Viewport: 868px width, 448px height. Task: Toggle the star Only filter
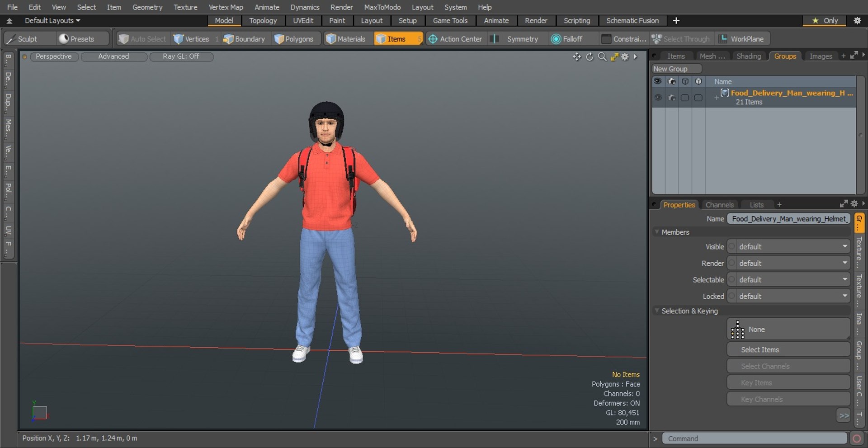pos(825,20)
